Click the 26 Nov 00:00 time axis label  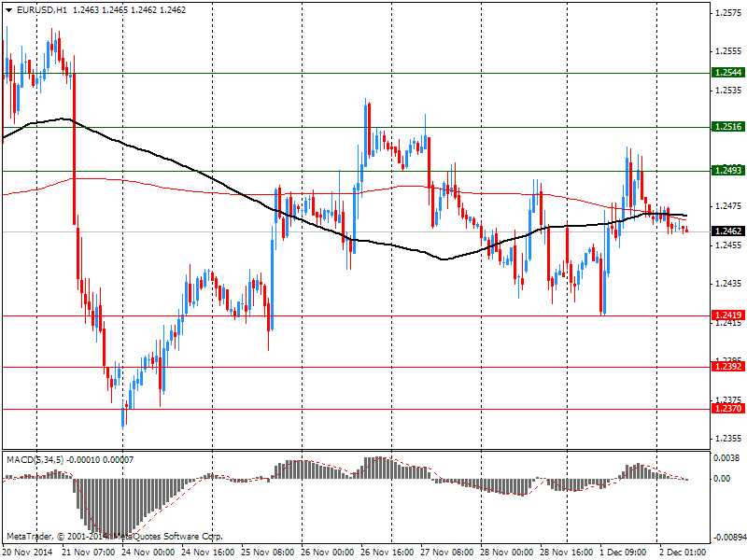click(328, 553)
